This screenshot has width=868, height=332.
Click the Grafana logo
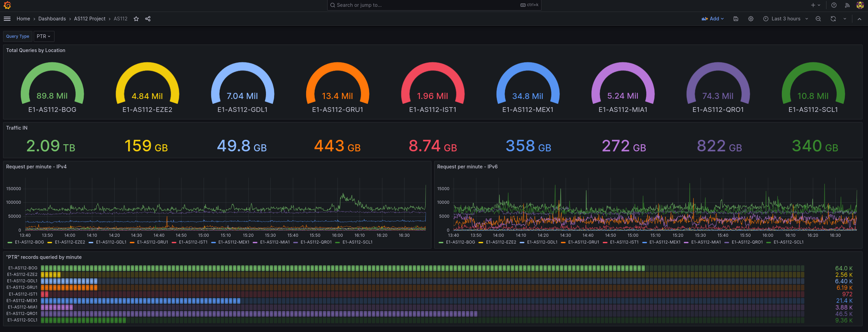(x=7, y=5)
